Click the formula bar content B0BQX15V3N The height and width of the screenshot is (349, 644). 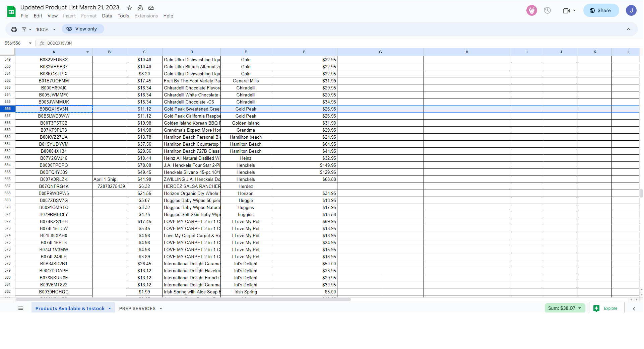[x=60, y=43]
